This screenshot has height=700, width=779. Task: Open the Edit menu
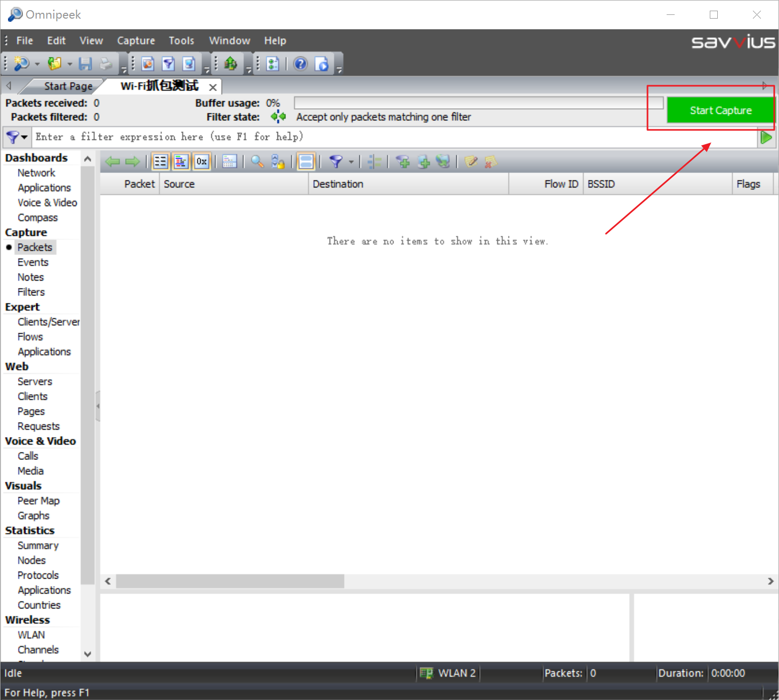click(56, 40)
